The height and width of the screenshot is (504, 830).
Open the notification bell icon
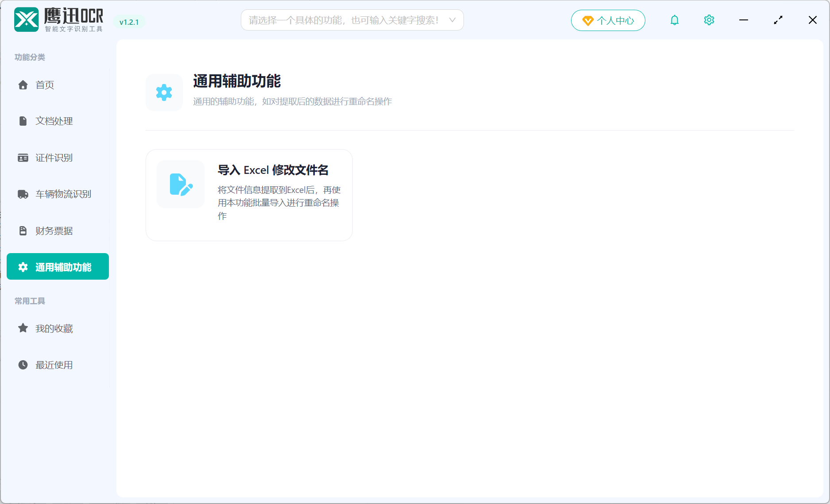674,20
